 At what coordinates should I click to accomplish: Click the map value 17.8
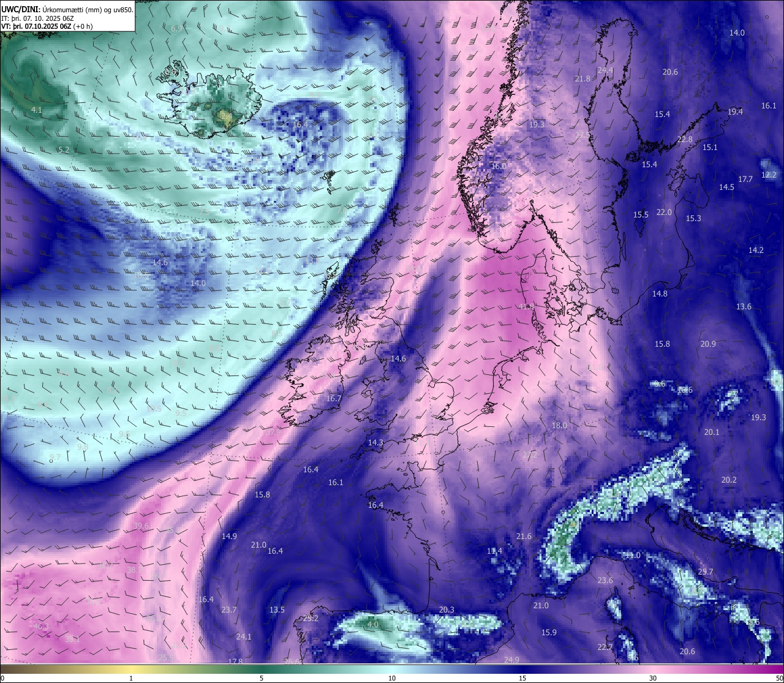pos(235,662)
